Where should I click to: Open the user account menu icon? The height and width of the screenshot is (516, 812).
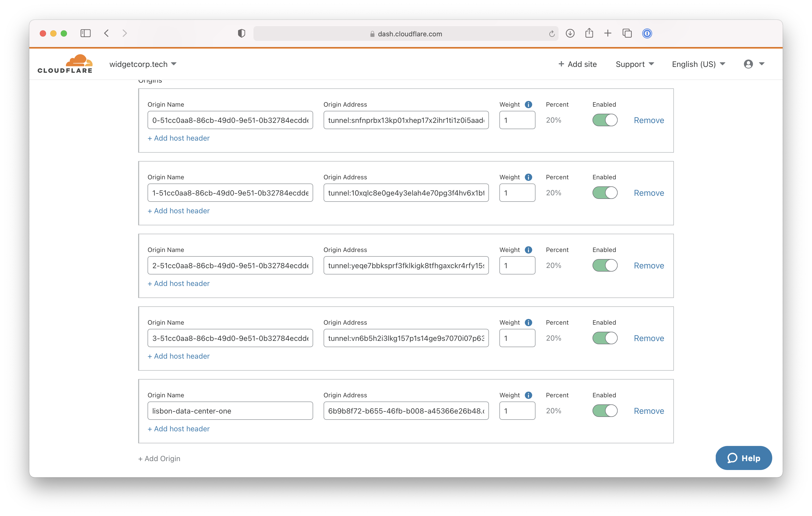[x=749, y=64]
